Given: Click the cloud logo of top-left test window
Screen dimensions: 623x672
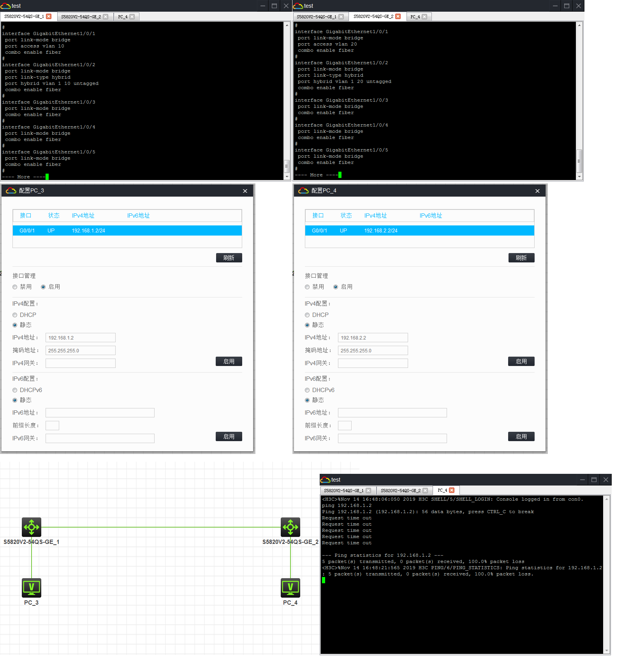Looking at the screenshot, I should [x=5, y=6].
